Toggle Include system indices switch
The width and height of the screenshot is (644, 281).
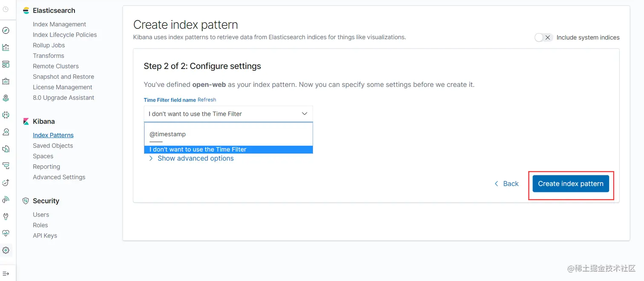(543, 37)
